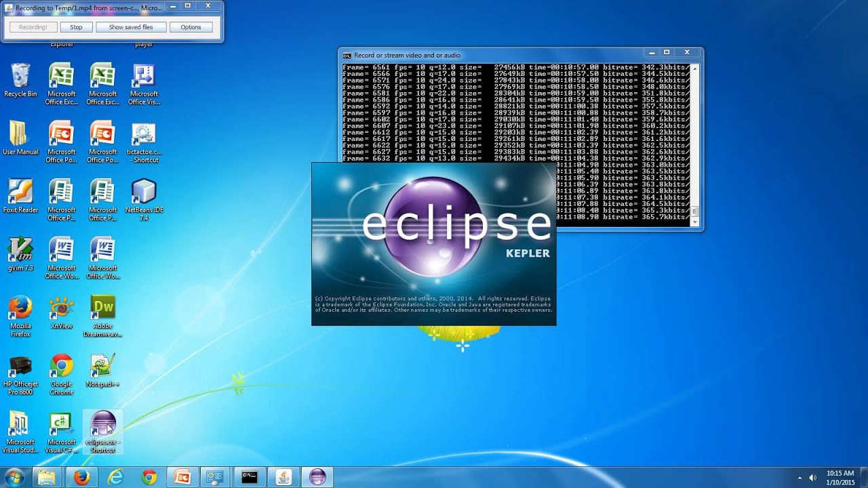The width and height of the screenshot is (868, 488).
Task: Launch Internet Explorer from the taskbar
Action: pos(115,478)
